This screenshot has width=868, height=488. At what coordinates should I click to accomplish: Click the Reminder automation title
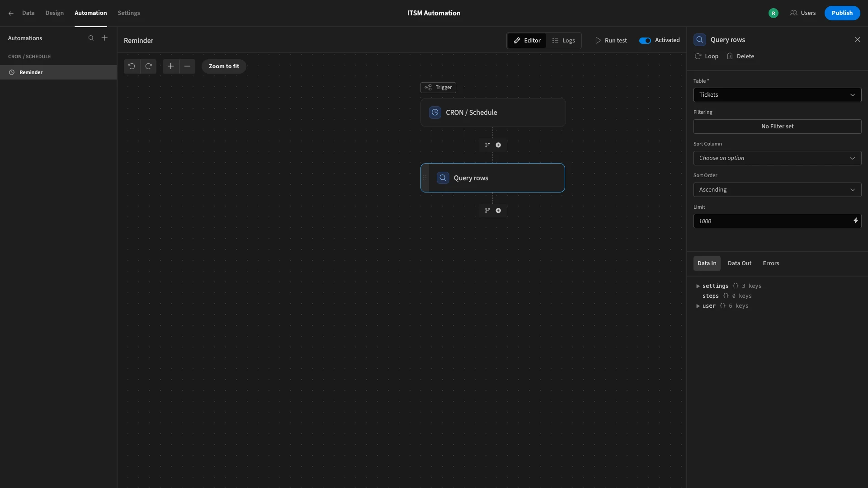tap(138, 41)
